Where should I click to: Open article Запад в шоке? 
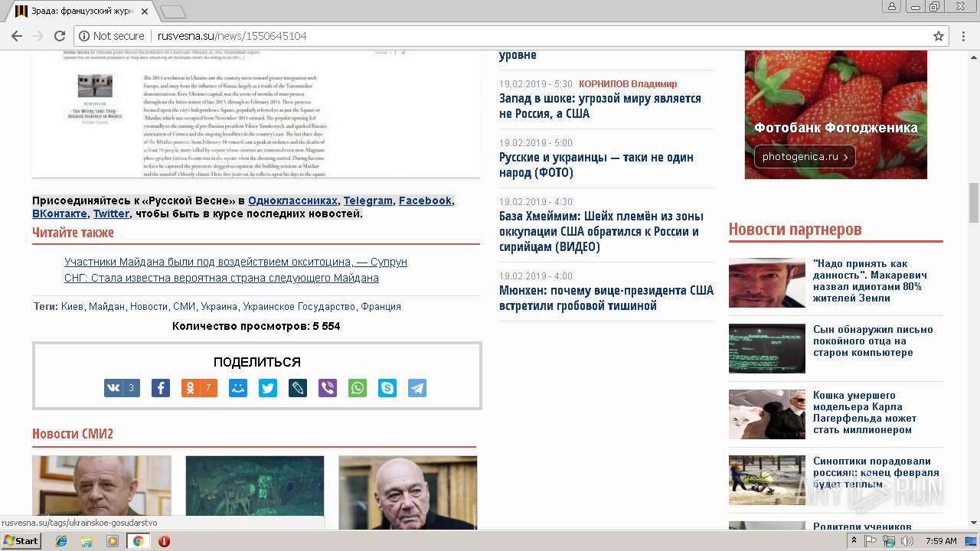click(600, 106)
